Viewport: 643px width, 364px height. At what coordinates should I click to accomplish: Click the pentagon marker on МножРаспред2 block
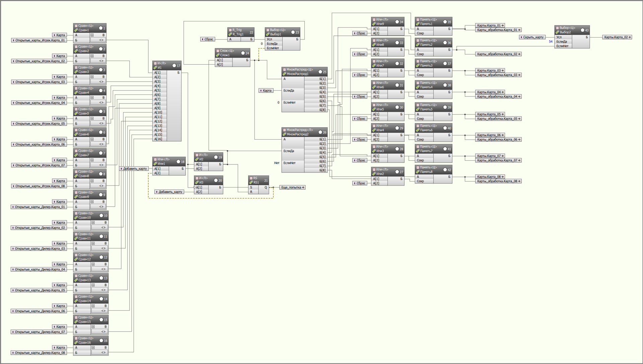click(320, 132)
